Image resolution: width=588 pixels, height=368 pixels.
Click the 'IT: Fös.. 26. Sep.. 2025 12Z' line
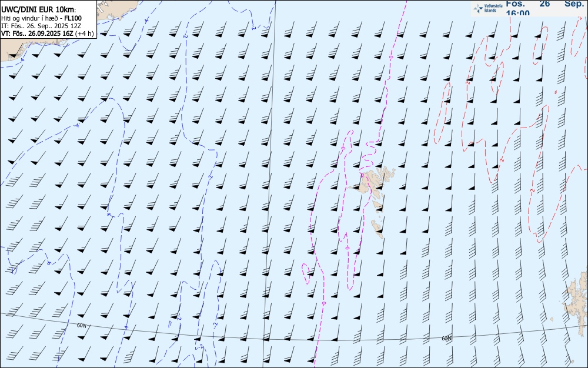41,26
